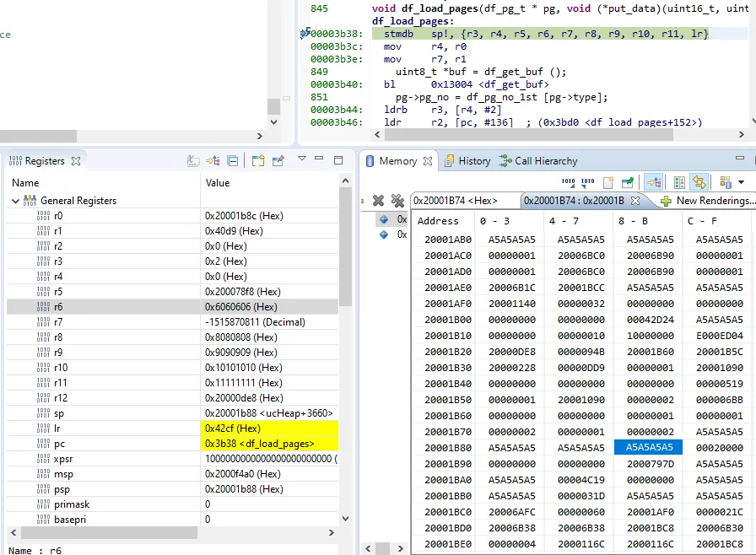Switch to the History tab

(467, 161)
